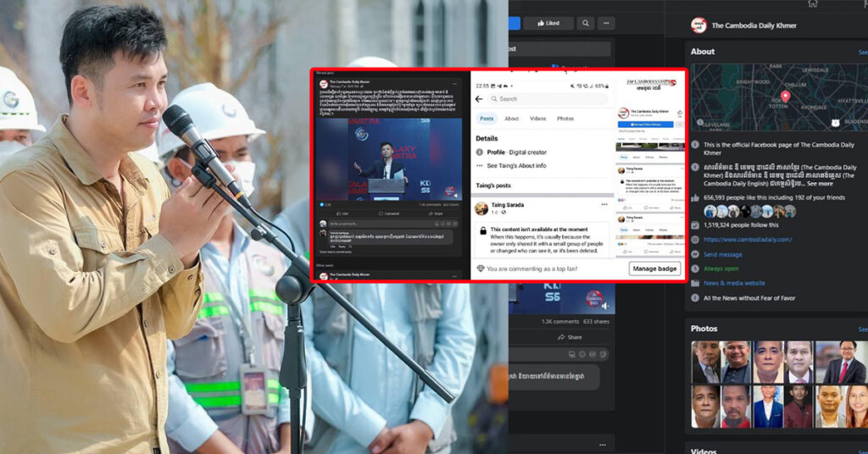Viewport: 868px width, 454px height.
Task: Click Share under inset dark post
Action: [x=436, y=213]
